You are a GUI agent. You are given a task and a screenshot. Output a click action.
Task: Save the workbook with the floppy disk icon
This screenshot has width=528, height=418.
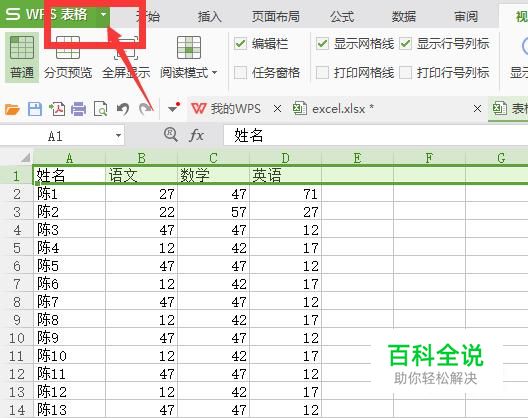[35, 109]
